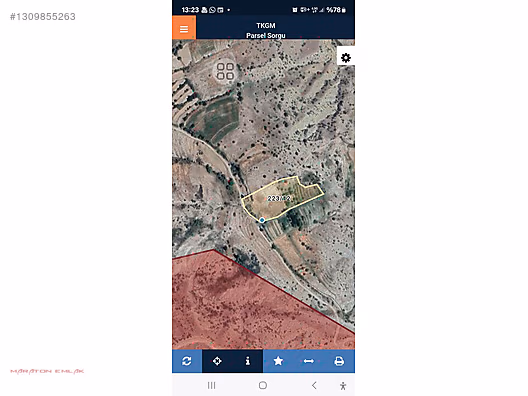Tap Android home button

point(263,385)
